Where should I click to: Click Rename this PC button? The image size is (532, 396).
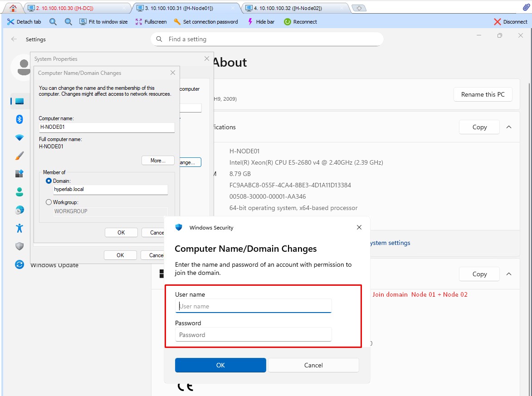pos(483,94)
